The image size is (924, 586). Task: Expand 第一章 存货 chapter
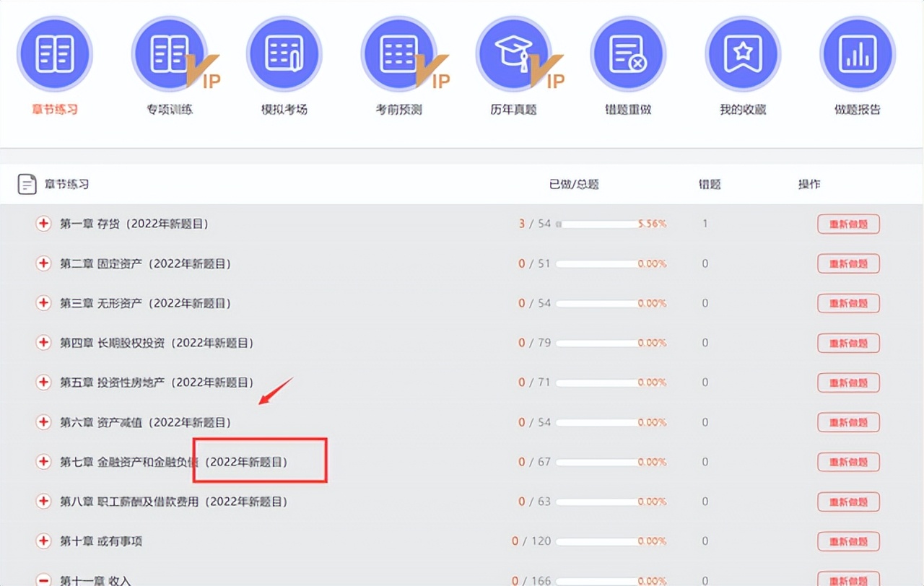click(x=43, y=224)
